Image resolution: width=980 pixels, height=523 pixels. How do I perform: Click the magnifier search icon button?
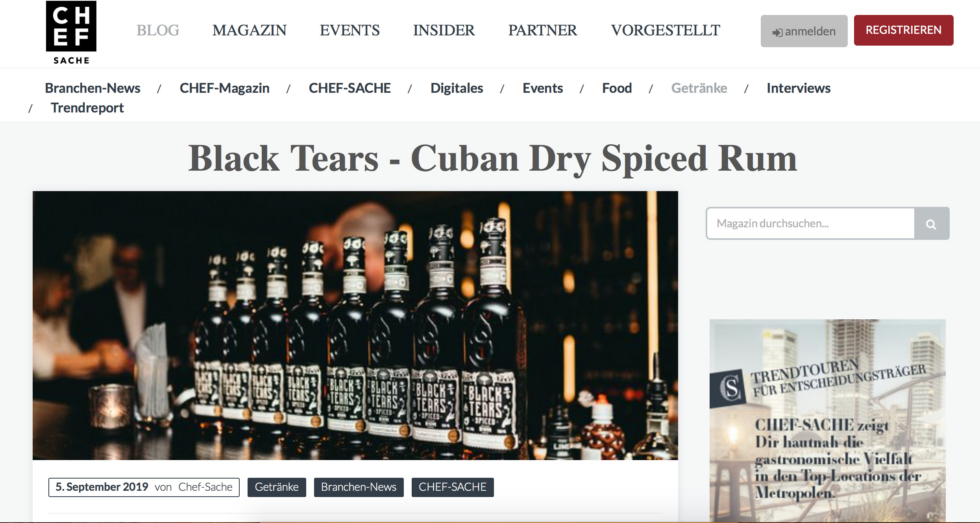[931, 224]
